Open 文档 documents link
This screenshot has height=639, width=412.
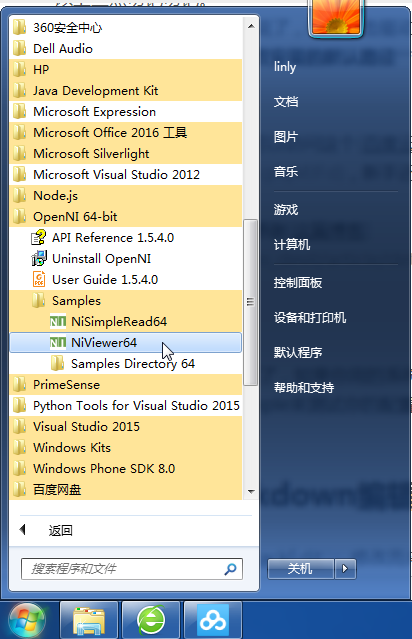(x=286, y=101)
